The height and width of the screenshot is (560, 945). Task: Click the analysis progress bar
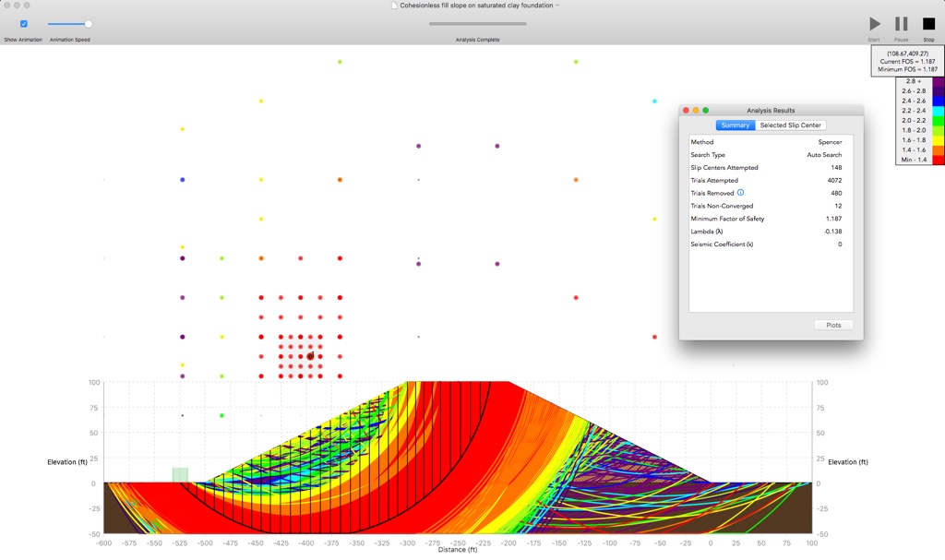click(x=478, y=24)
